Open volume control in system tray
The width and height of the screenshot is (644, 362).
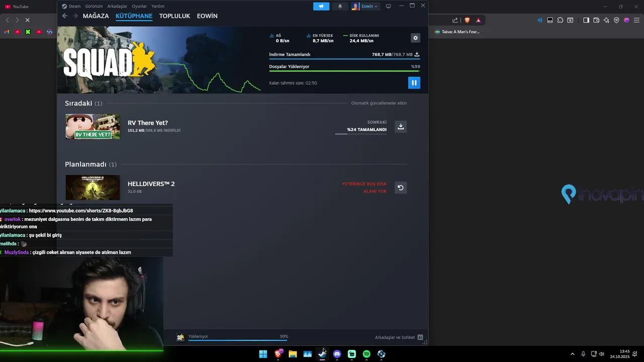coord(602,354)
